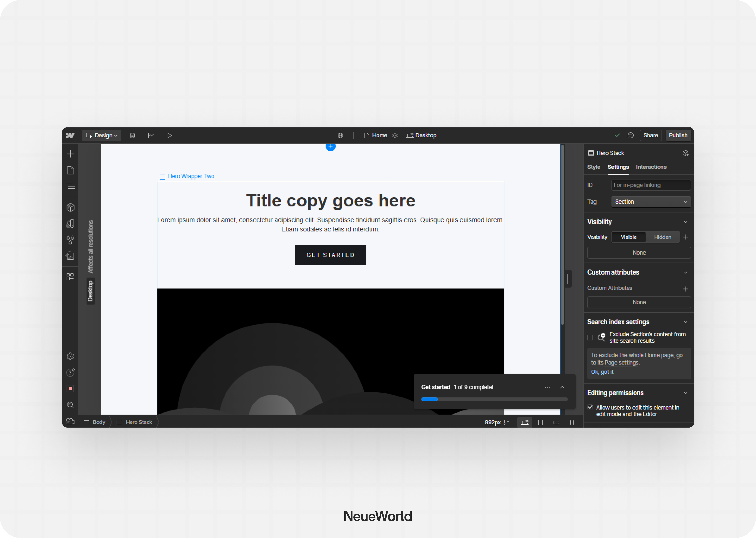Collapse the Get started checklist

click(x=562, y=387)
